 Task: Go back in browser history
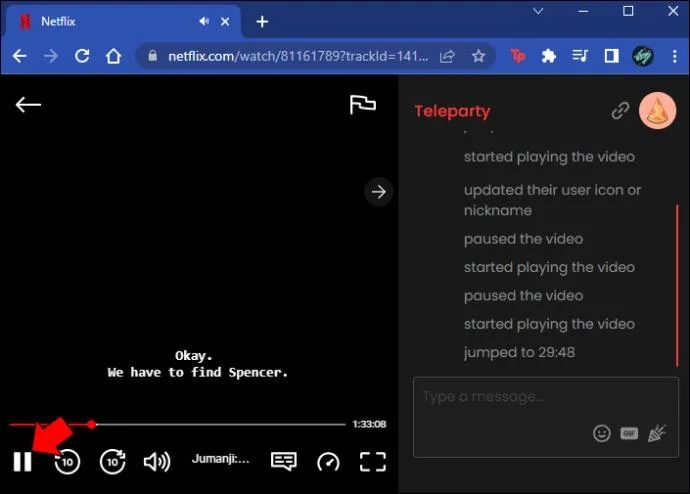click(19, 56)
